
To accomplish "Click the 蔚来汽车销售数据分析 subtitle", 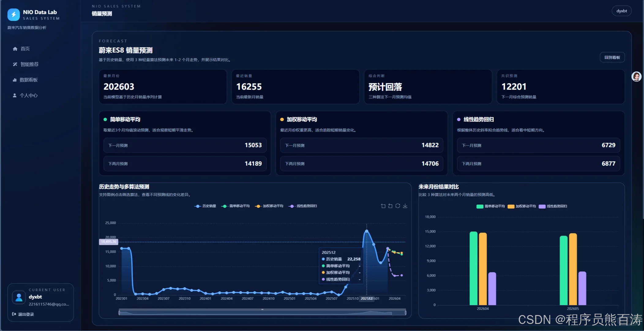I will click(x=27, y=28).
